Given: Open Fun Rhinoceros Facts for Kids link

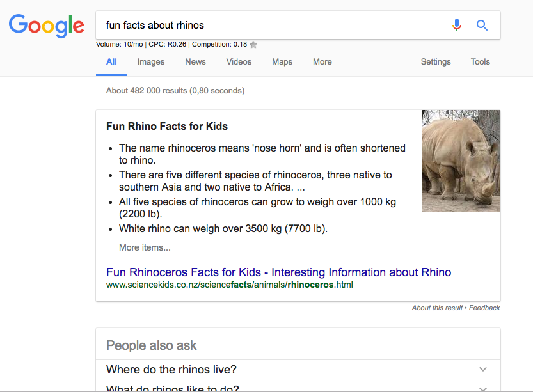Looking at the screenshot, I should point(279,272).
